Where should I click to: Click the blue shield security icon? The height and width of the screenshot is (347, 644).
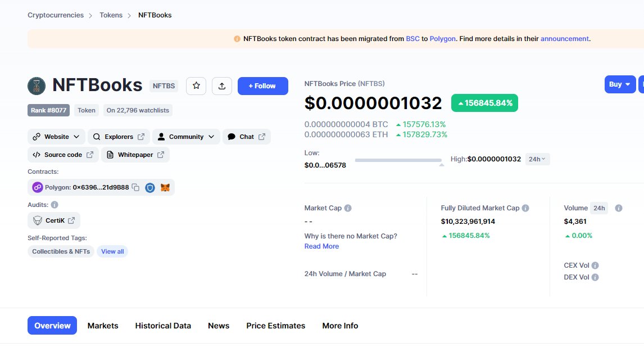[150, 187]
